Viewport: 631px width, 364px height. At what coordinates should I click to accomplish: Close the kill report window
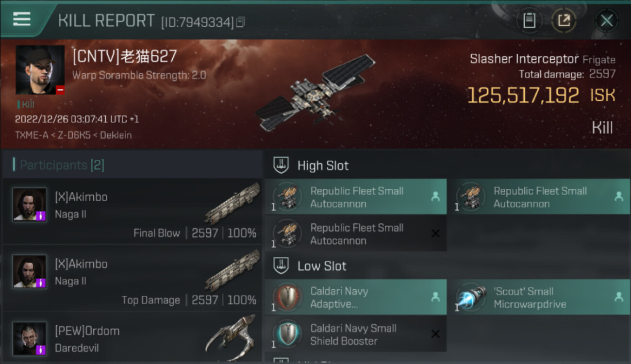coord(606,21)
